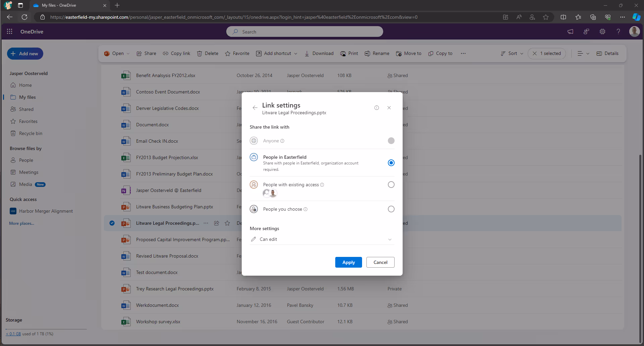The height and width of the screenshot is (346, 644).
Task: Click the info icon in Link settings header
Action: 376,108
